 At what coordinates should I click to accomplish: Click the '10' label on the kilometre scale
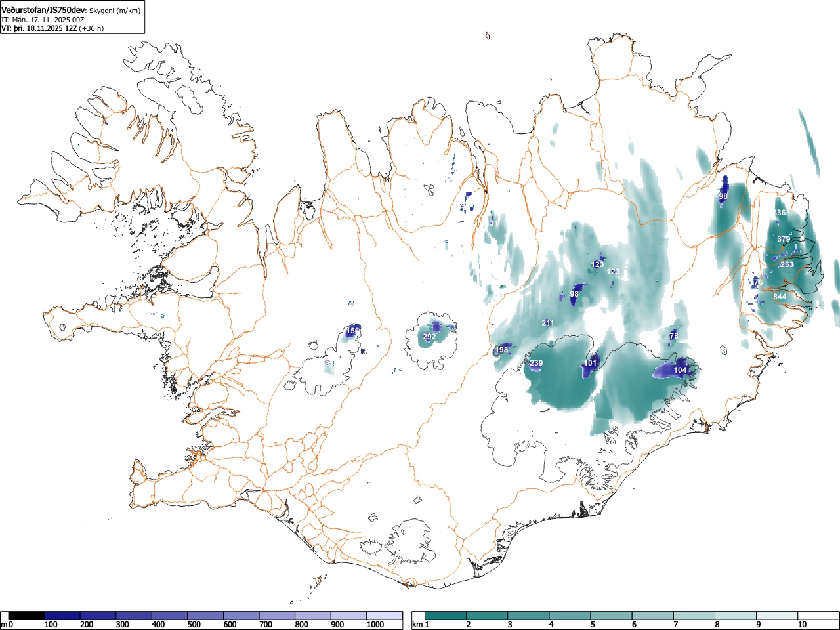pyautogui.click(x=802, y=625)
